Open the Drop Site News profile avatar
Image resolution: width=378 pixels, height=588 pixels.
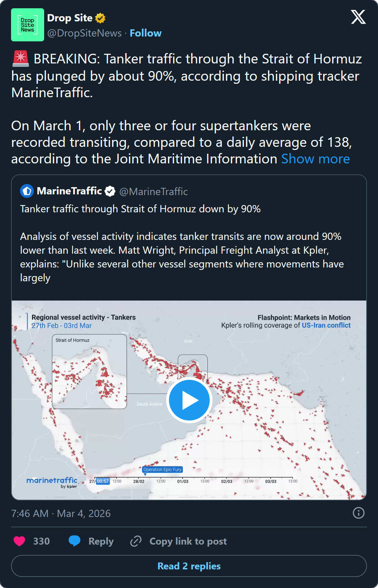point(27,24)
